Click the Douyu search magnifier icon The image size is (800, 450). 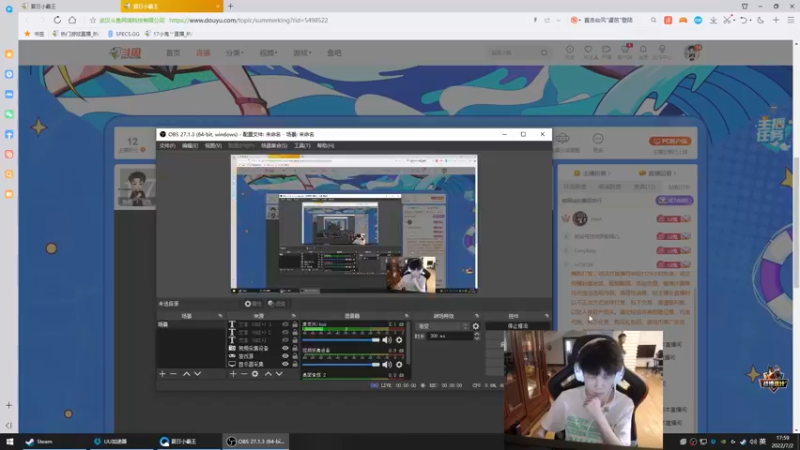544,53
